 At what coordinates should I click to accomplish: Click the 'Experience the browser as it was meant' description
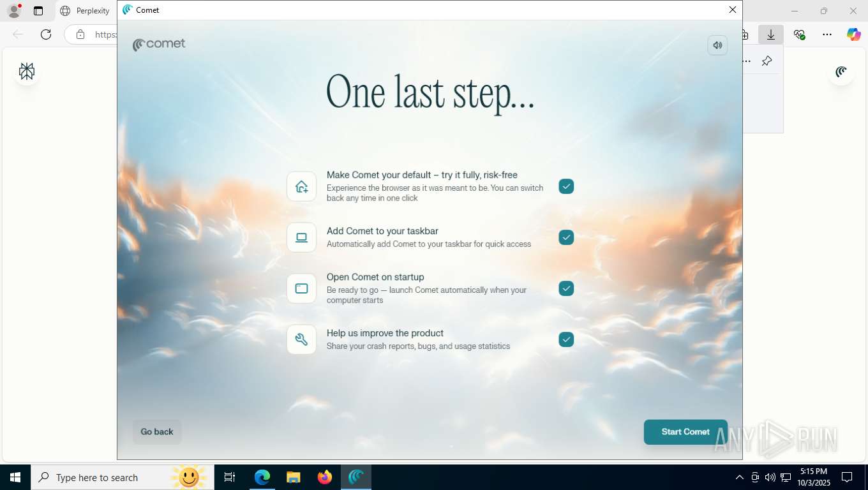tap(435, 193)
